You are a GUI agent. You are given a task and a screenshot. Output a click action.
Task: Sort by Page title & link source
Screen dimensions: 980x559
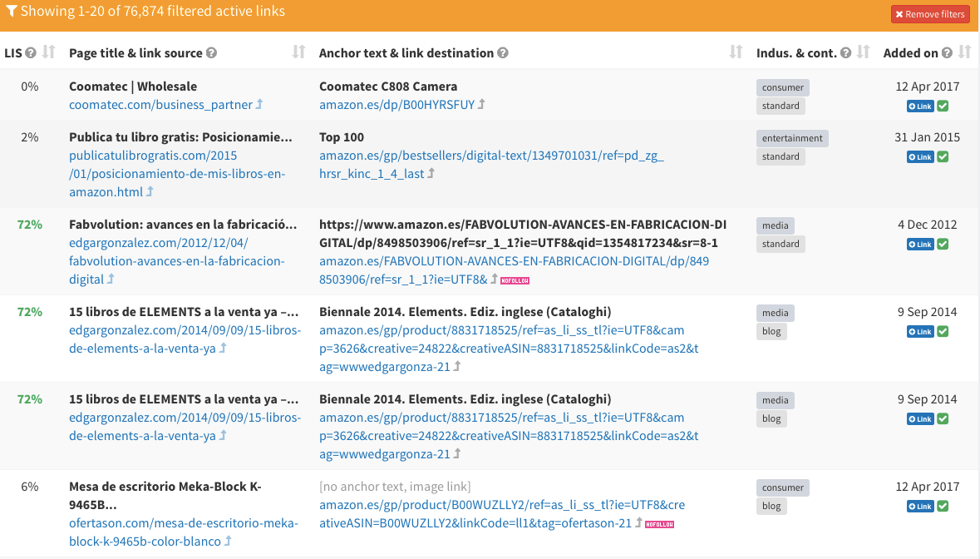coord(299,52)
